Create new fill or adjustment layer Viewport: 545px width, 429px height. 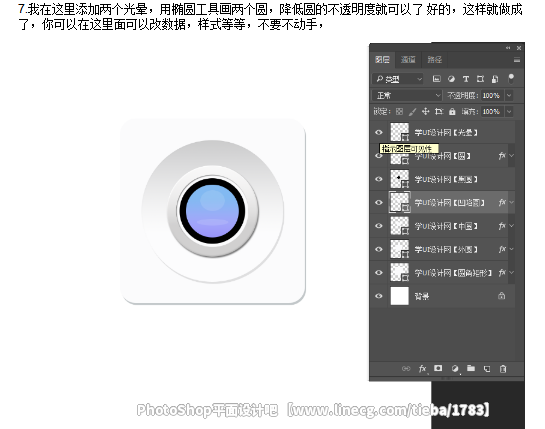pos(455,369)
